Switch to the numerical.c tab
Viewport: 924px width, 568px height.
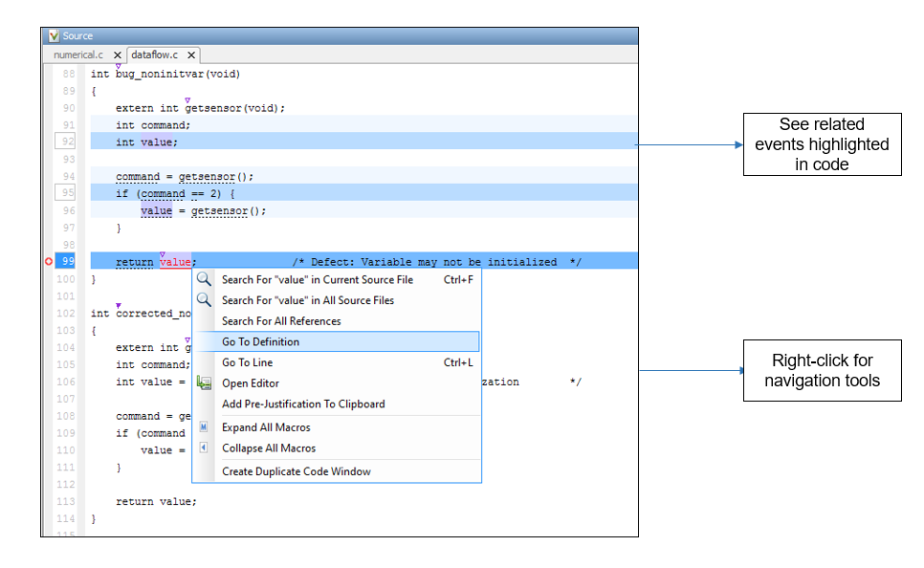tap(77, 55)
